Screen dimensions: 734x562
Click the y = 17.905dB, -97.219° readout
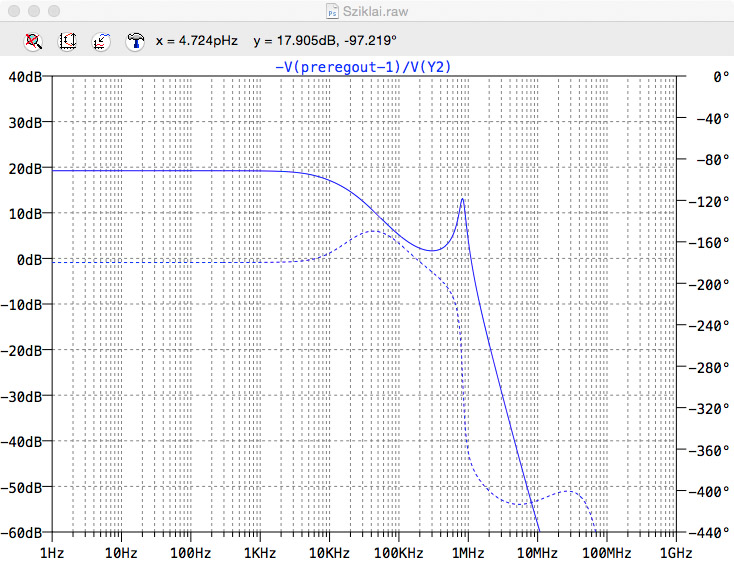tap(325, 41)
